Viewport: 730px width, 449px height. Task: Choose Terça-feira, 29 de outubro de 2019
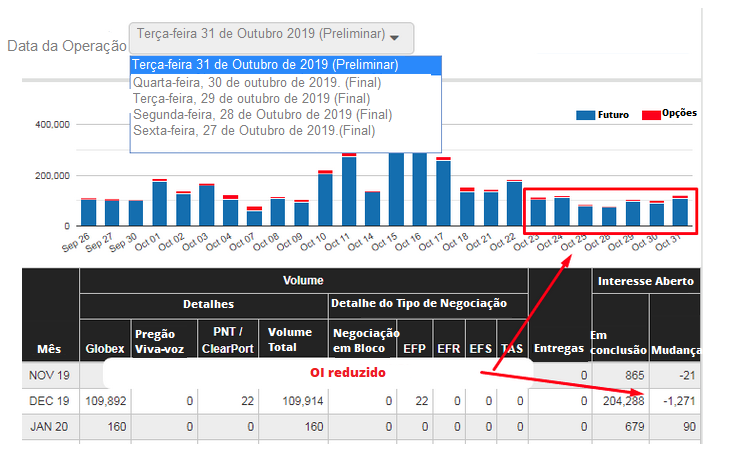tap(251, 98)
